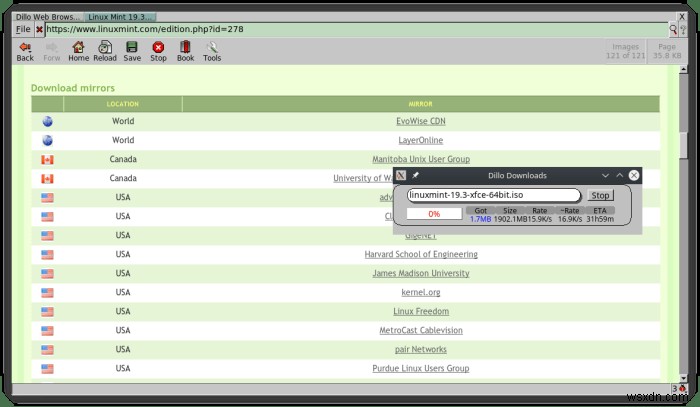Close the browser tab with the X button
700x407 pixels.
coord(682,17)
